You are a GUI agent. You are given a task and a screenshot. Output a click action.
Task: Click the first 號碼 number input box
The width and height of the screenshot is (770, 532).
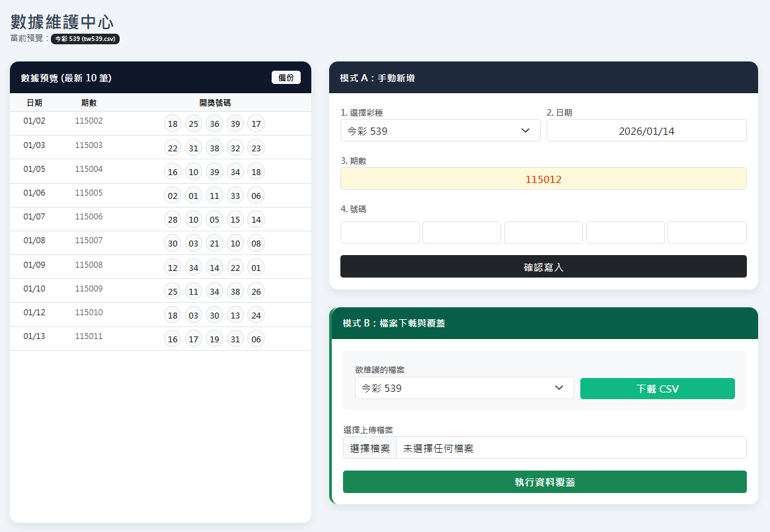point(379,232)
